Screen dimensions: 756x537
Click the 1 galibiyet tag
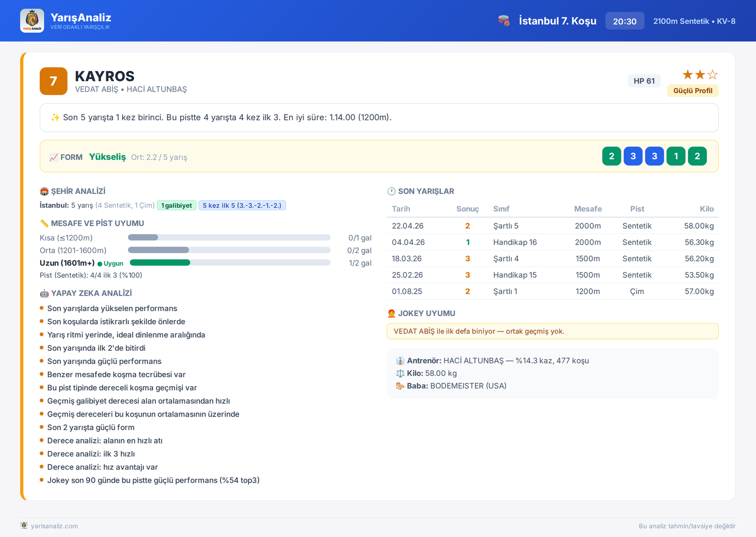[176, 205]
